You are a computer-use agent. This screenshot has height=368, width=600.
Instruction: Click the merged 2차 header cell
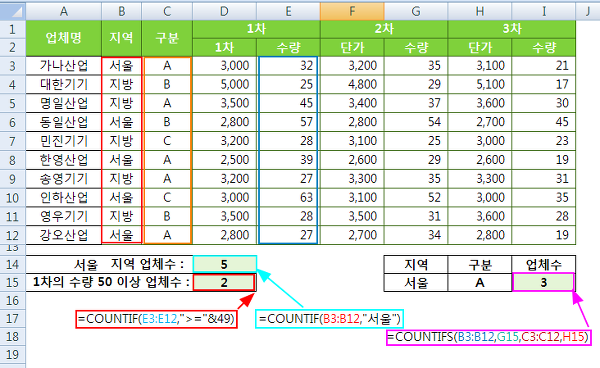tap(384, 29)
